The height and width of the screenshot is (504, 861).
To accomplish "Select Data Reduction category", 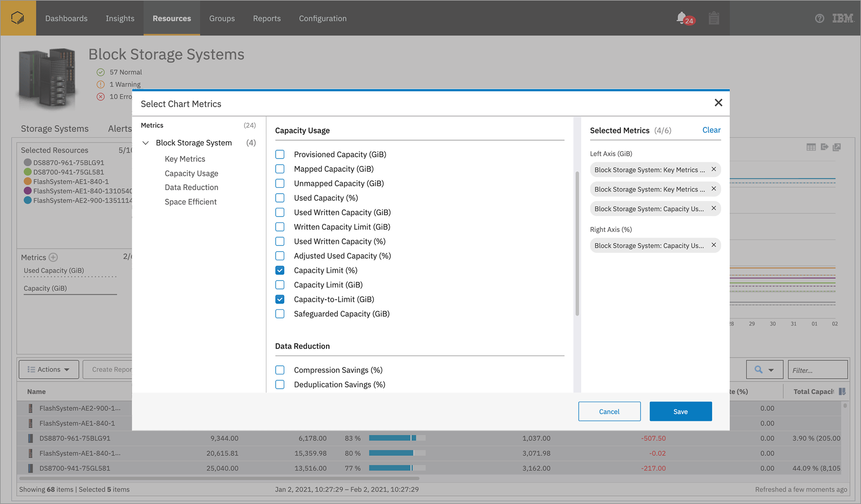I will pos(191,187).
